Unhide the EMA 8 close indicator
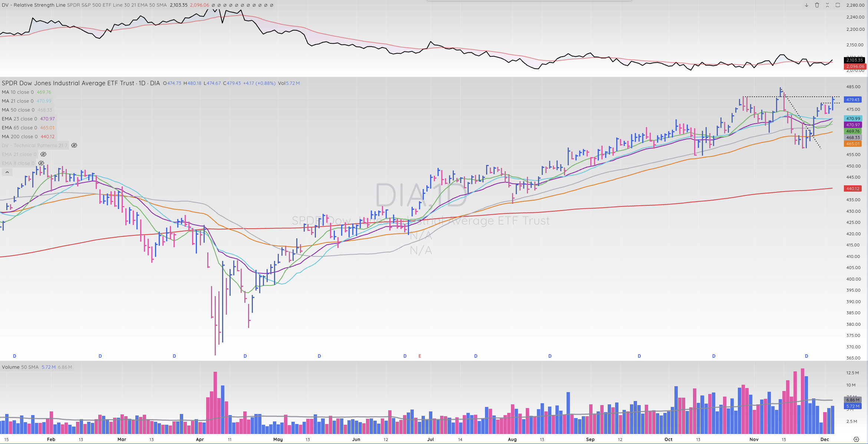The image size is (868, 444). coord(41,163)
